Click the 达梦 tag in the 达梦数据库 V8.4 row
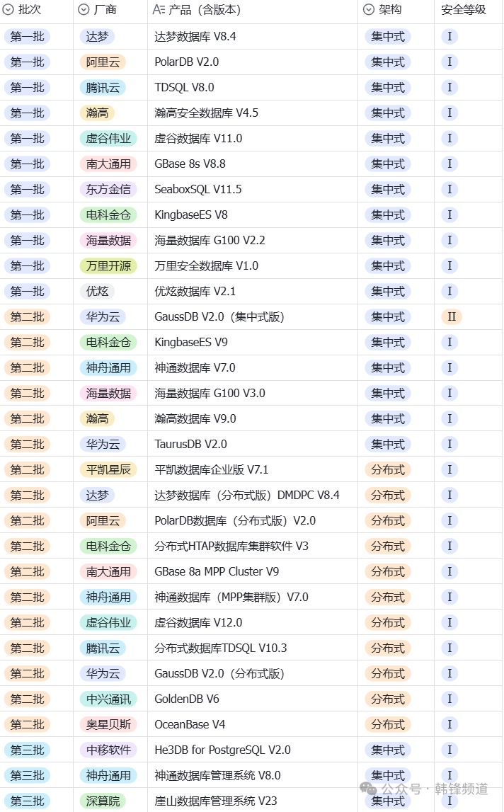This screenshot has width=504, height=812. click(97, 37)
